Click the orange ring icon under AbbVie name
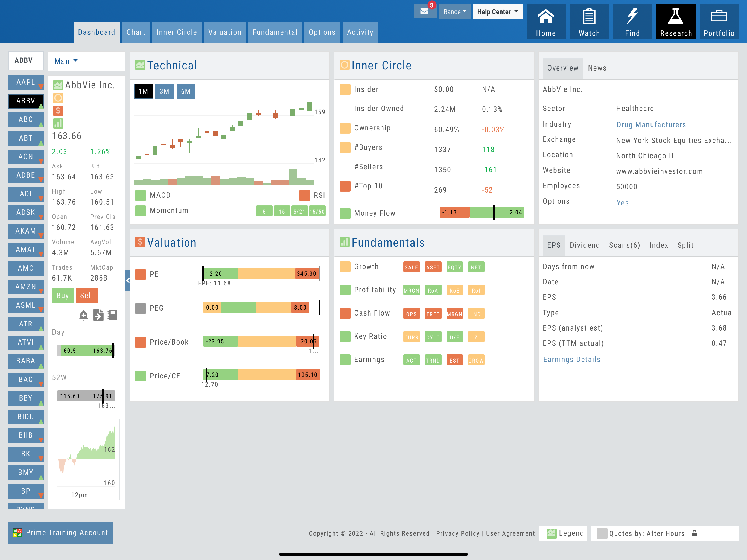The image size is (747, 560). click(58, 98)
